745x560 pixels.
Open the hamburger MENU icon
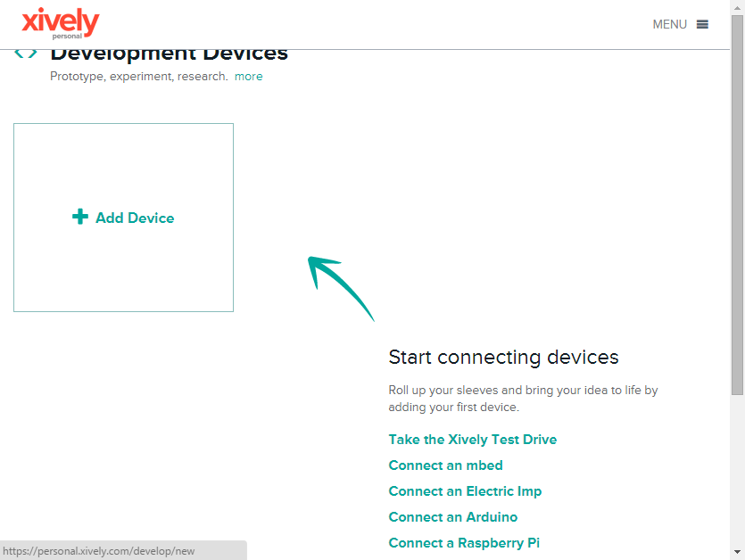point(702,24)
